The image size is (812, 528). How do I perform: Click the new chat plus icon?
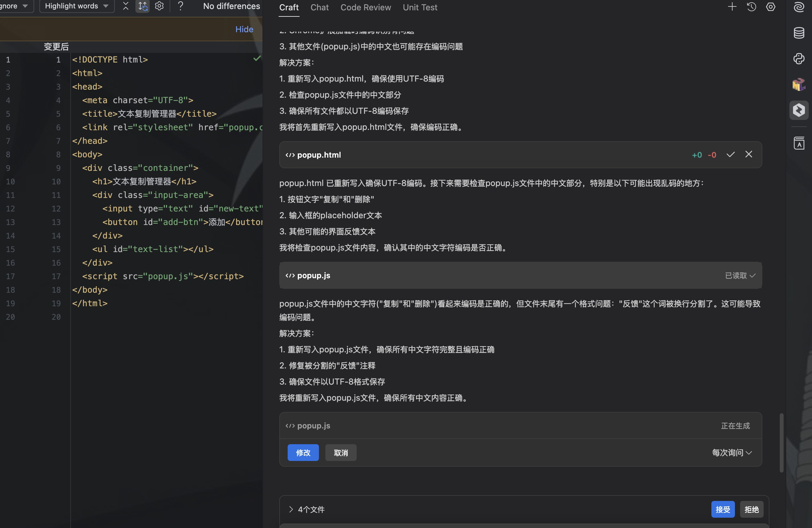coord(732,7)
